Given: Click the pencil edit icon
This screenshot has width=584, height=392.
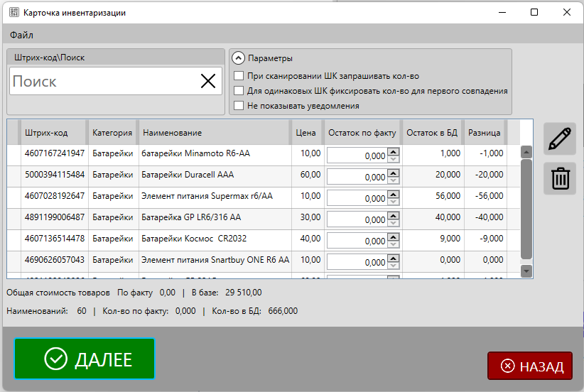Looking at the screenshot, I should coord(560,138).
